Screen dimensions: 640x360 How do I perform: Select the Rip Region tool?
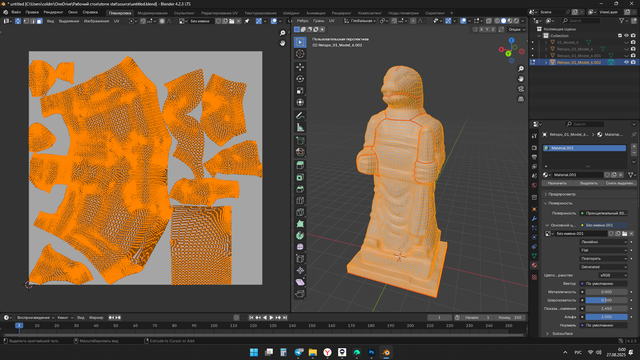coord(300,294)
